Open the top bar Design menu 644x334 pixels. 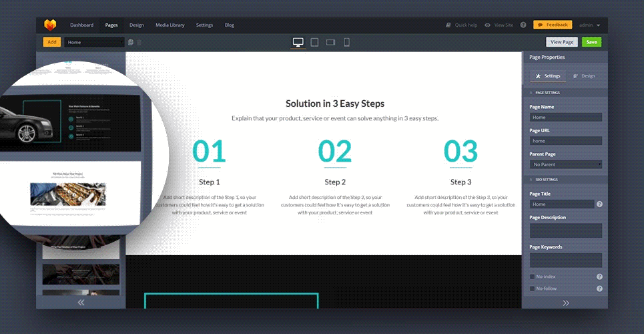click(137, 25)
